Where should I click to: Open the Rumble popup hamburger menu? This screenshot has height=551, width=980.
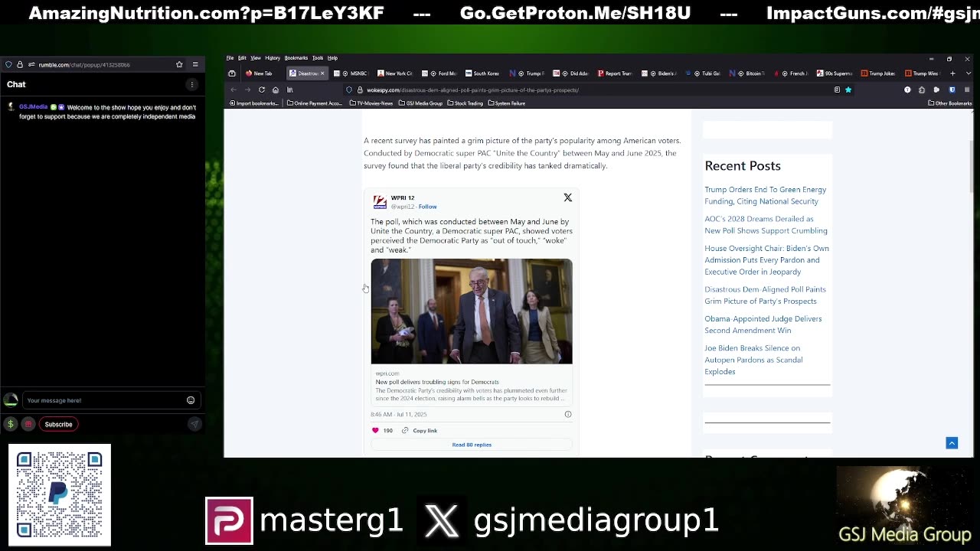(195, 64)
